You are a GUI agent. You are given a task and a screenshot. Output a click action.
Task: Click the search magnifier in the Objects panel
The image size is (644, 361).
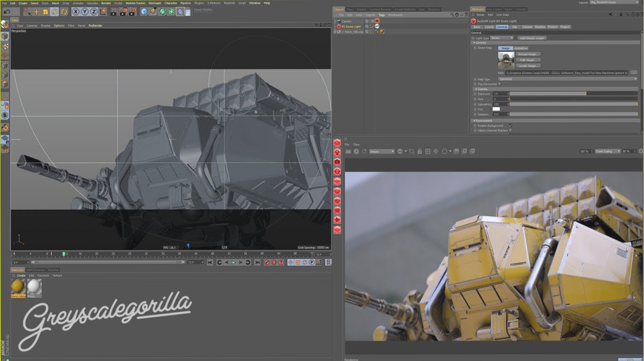click(x=452, y=14)
